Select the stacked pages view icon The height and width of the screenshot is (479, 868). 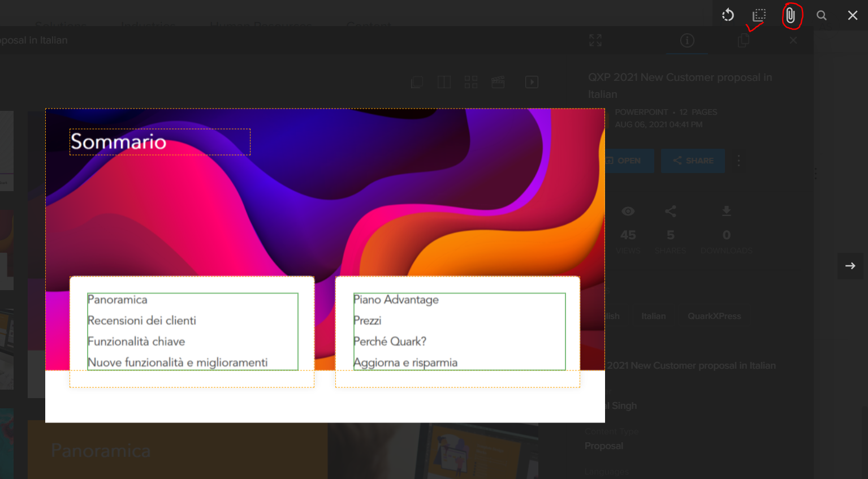click(x=417, y=83)
